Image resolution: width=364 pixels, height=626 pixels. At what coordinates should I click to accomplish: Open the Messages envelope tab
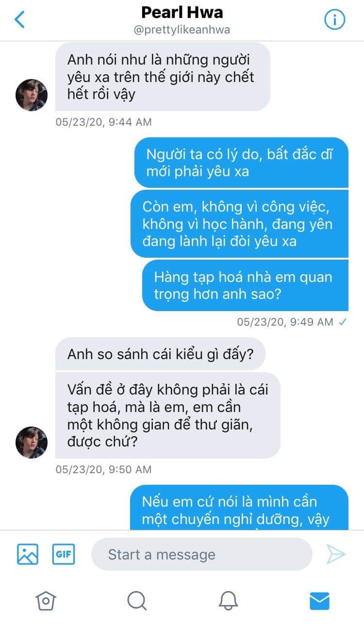[x=319, y=601]
